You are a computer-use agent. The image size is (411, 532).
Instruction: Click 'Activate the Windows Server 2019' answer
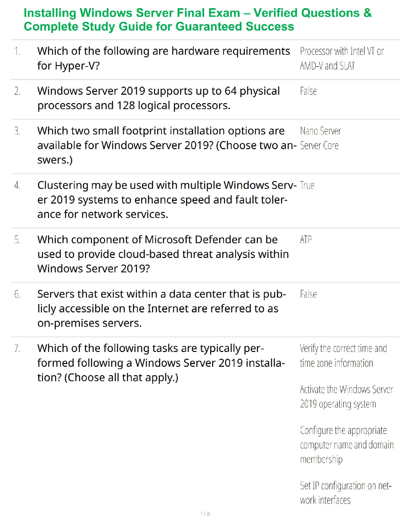(x=346, y=397)
